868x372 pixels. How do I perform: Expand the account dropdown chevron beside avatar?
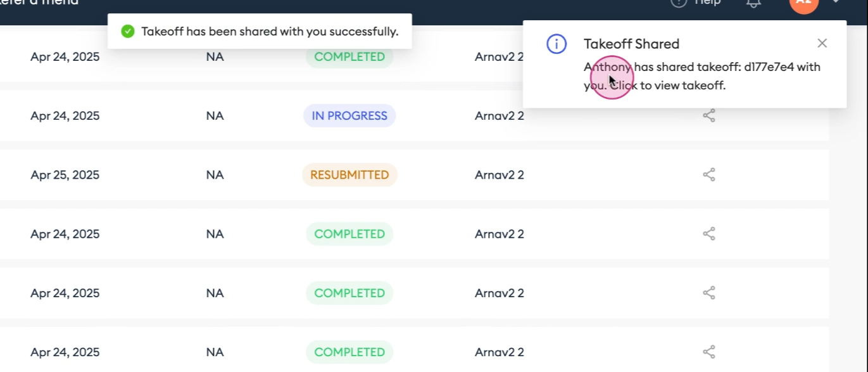tap(836, 2)
